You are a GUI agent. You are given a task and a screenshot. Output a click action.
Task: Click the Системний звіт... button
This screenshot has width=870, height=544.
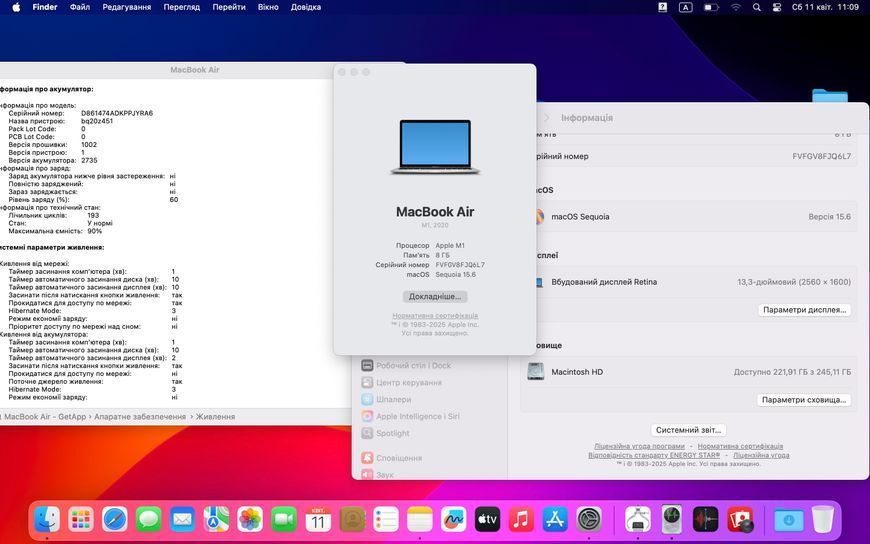tap(688, 430)
